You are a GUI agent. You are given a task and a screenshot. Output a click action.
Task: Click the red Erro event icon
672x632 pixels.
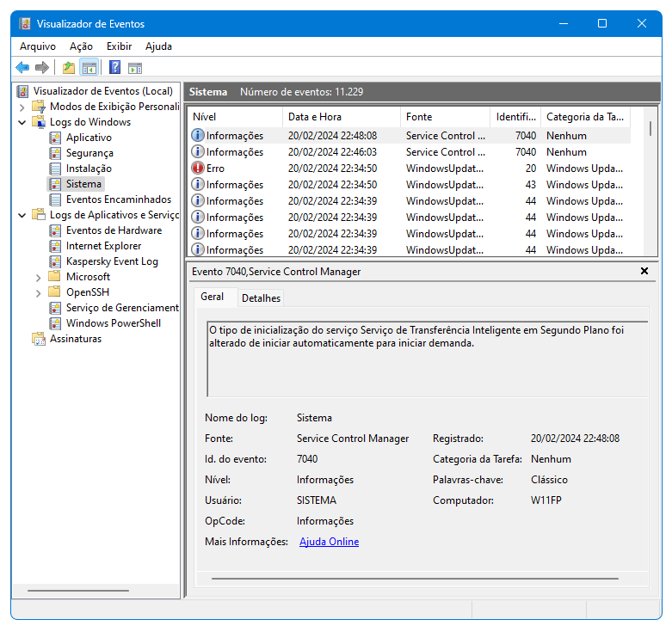(x=198, y=169)
